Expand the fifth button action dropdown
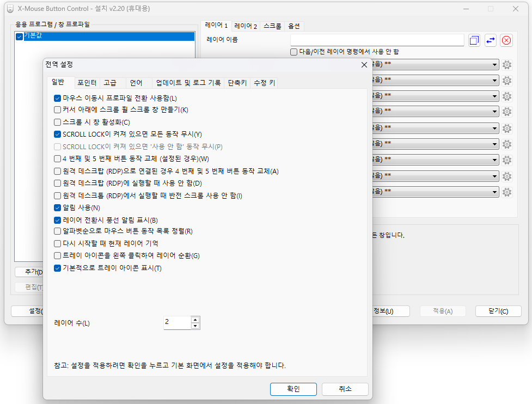 [x=494, y=128]
